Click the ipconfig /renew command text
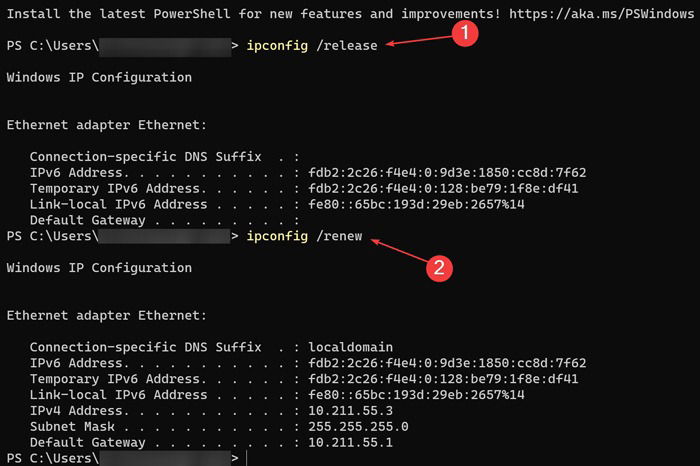Image resolution: width=700 pixels, height=466 pixels. pos(304,236)
